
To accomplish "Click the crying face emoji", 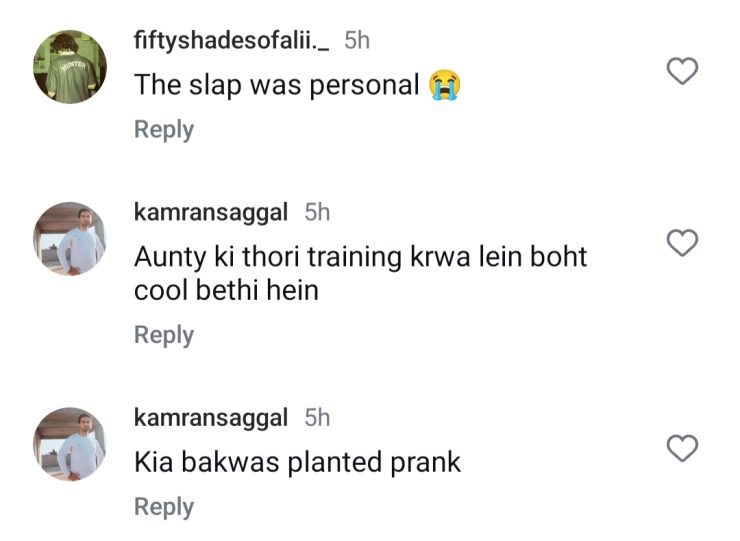I will pos(444,85).
